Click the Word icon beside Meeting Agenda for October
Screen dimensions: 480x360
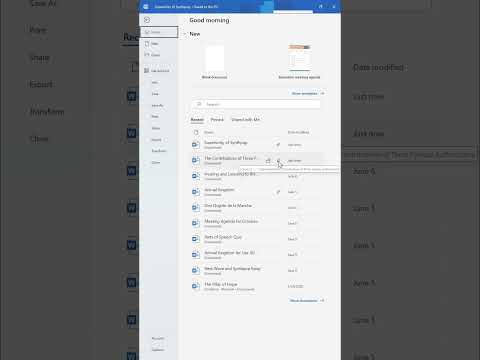point(196,223)
